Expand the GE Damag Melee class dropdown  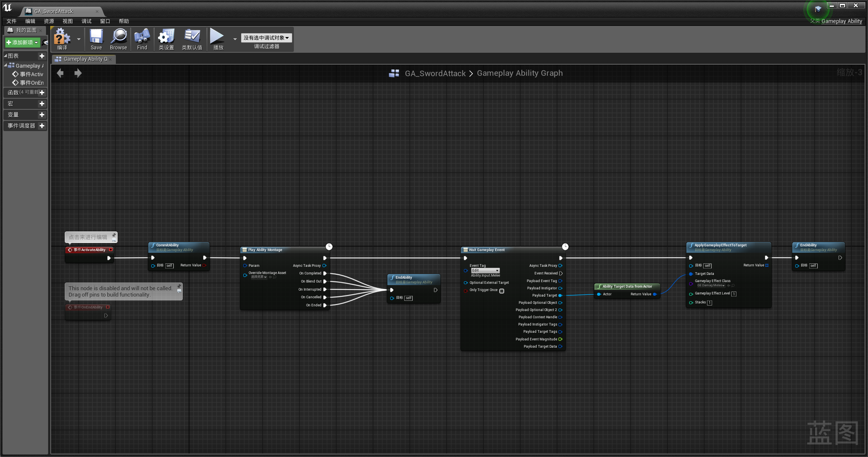tap(711, 286)
